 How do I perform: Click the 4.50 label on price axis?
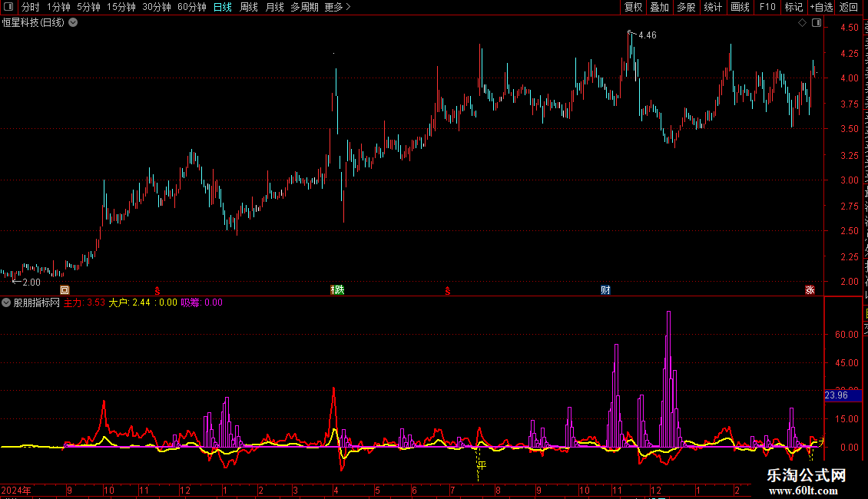click(x=850, y=27)
